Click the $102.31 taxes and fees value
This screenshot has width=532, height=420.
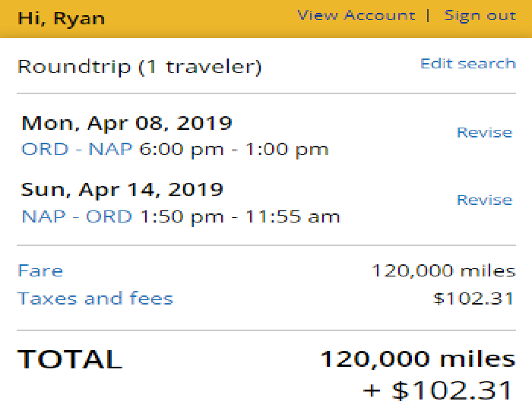[473, 298]
